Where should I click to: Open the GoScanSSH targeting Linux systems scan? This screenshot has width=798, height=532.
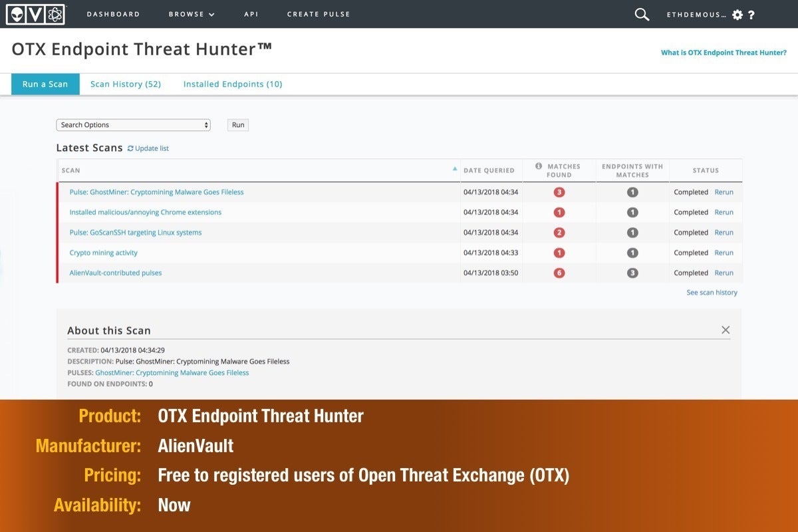pyautogui.click(x=136, y=233)
